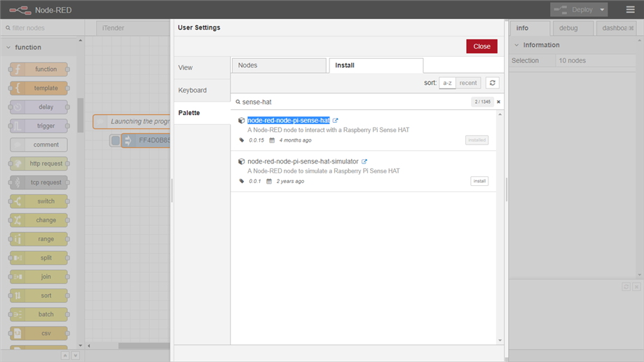Image resolution: width=644 pixels, height=362 pixels.
Task: Install the sense-hat-simulator module
Action: tap(479, 181)
